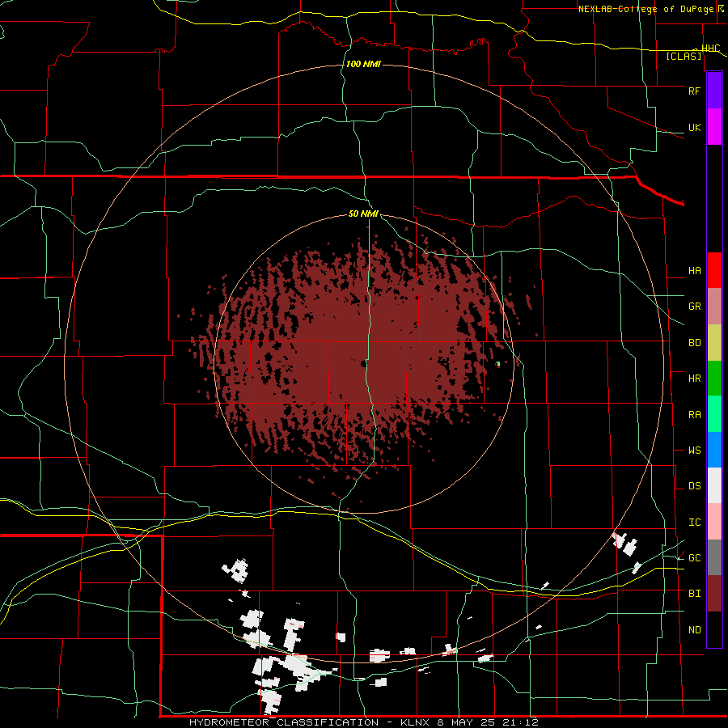Pick the mint green RA legend swatch
This screenshot has width=728, height=728.
(x=714, y=413)
